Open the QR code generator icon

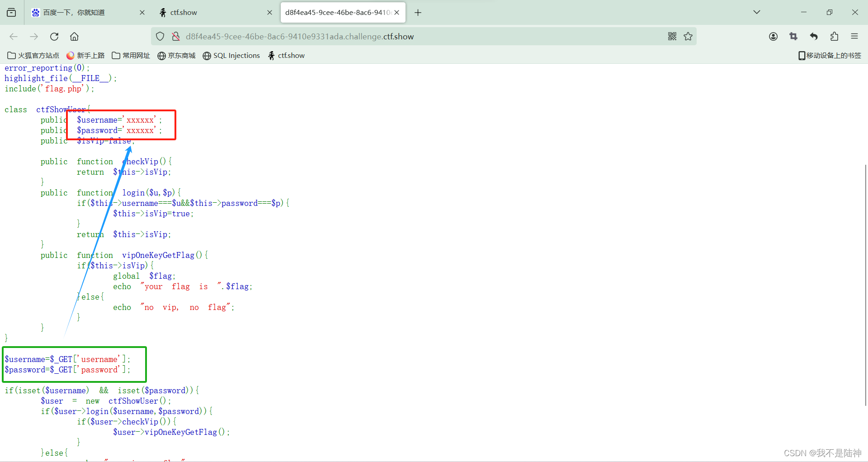coord(672,36)
